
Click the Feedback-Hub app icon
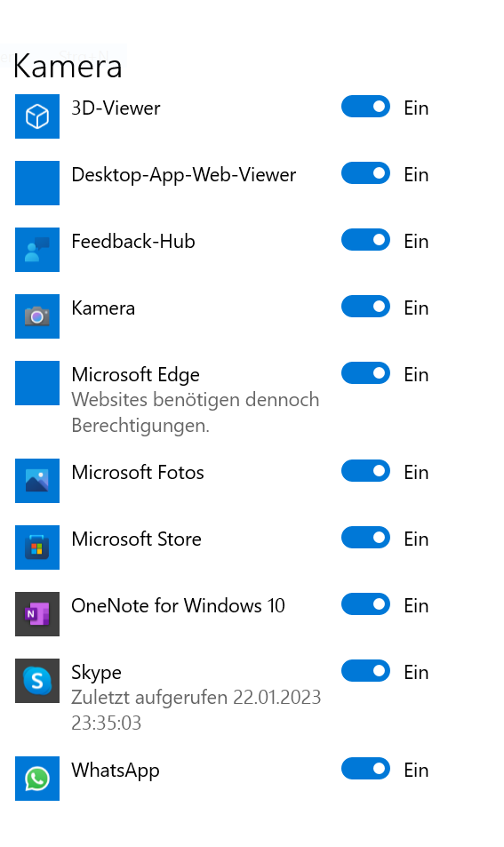pos(37,250)
